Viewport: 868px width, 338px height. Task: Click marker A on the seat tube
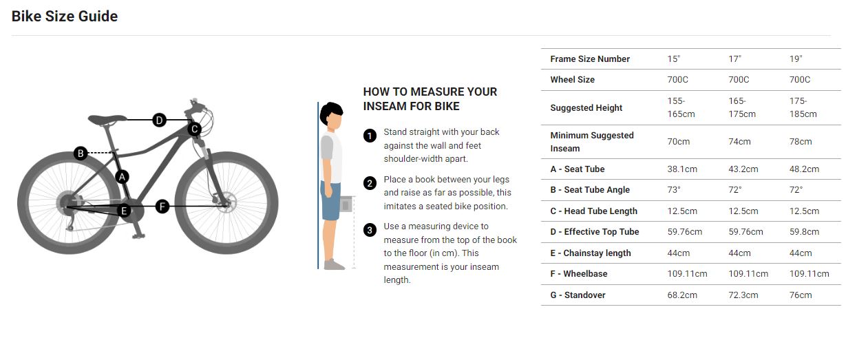(122, 177)
